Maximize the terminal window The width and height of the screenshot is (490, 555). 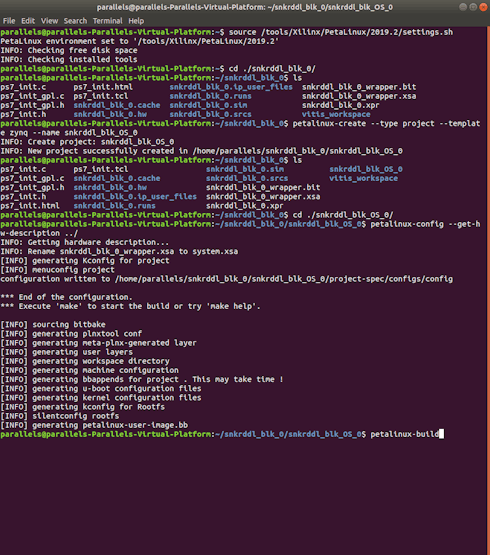(x=473, y=7)
